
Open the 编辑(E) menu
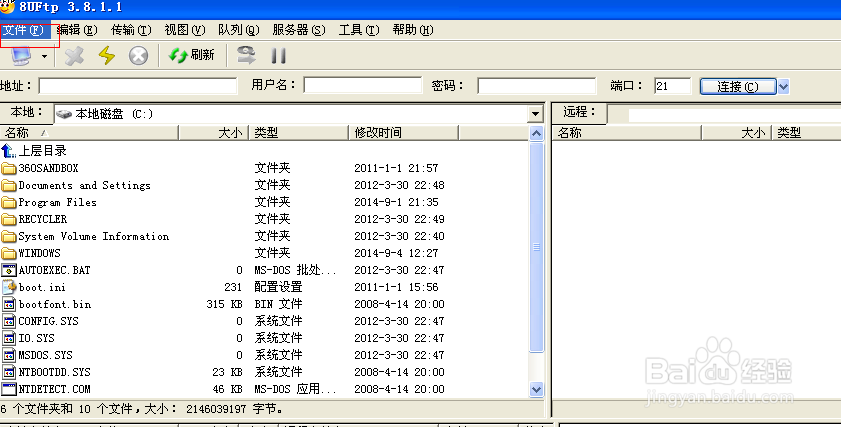point(77,30)
